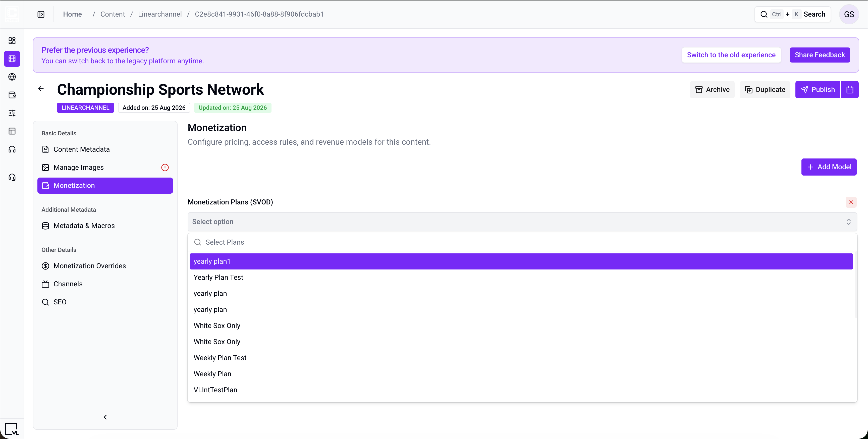868x439 pixels.
Task: Click Share Feedback button
Action: (820, 55)
